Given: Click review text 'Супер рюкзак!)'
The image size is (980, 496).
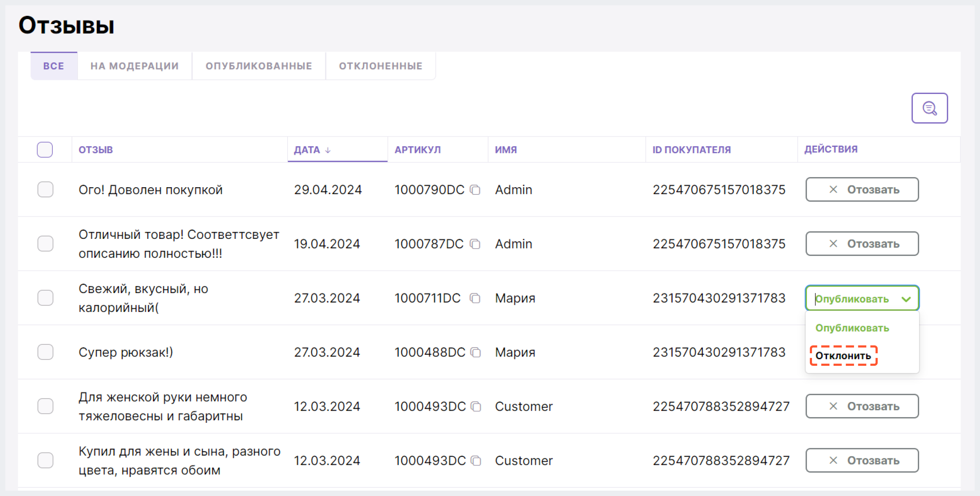Looking at the screenshot, I should tap(126, 352).
